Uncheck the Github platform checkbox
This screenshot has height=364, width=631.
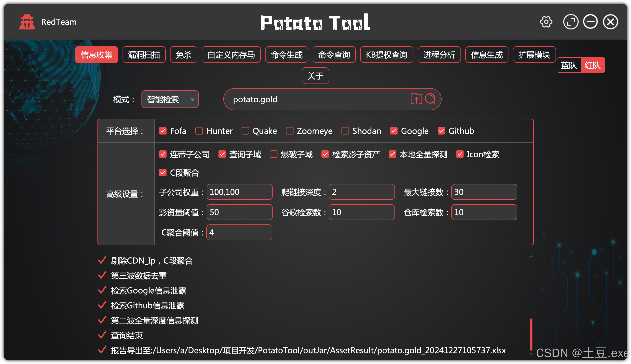(x=441, y=131)
